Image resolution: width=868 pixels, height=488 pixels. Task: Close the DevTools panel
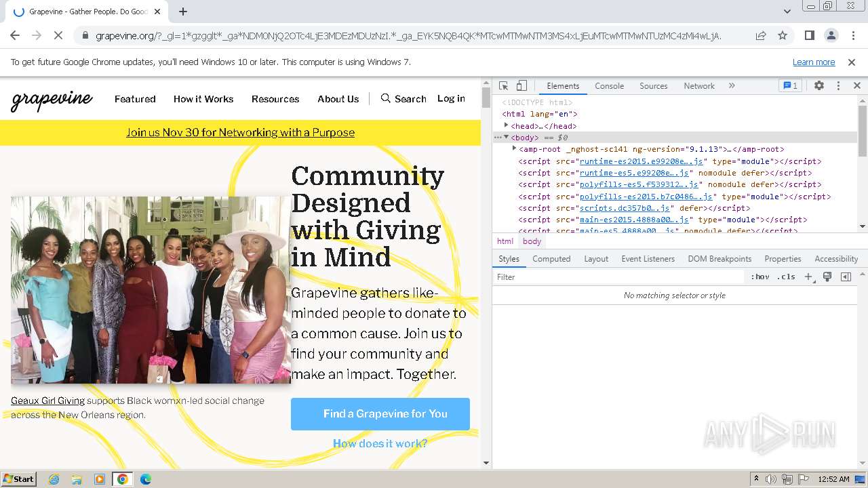pyautogui.click(x=856, y=86)
